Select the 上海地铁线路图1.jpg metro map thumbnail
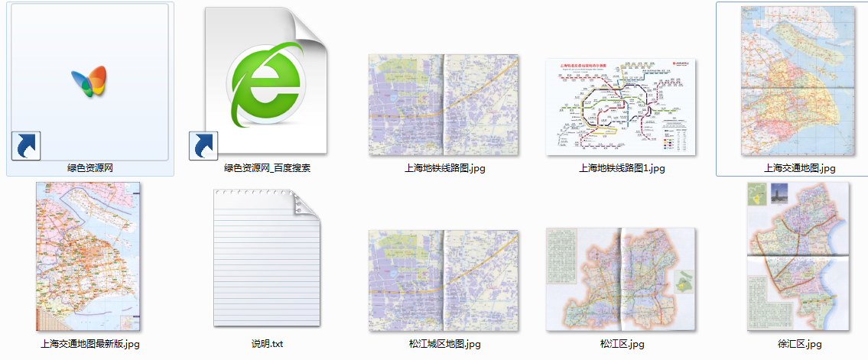 click(621, 107)
